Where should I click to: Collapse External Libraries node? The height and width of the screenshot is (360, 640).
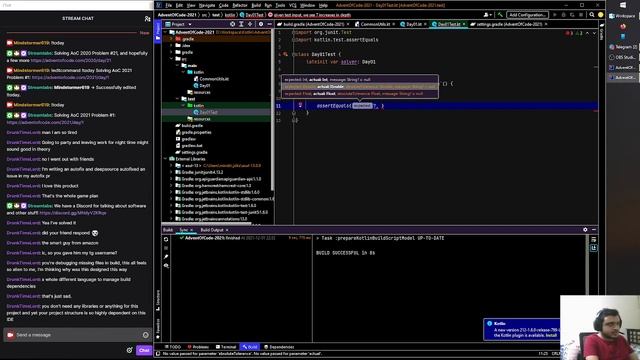[x=166, y=159]
